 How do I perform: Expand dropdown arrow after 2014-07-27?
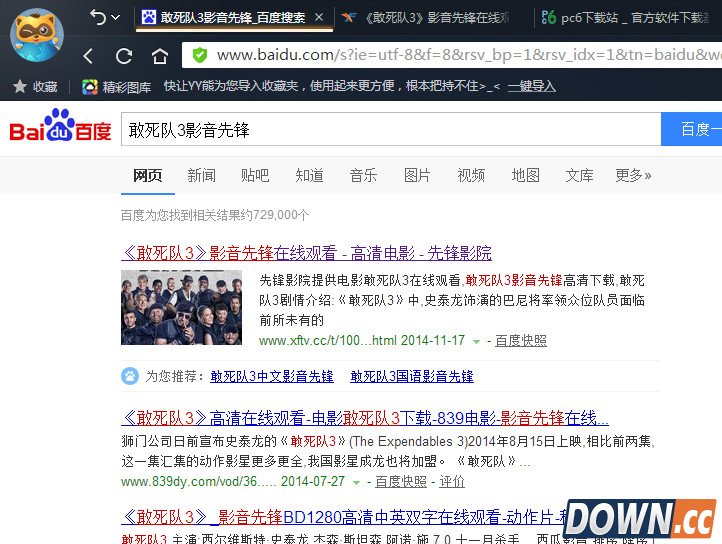pos(356,482)
